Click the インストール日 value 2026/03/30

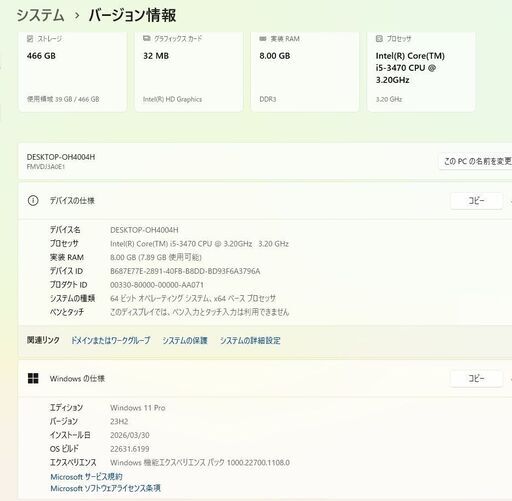[x=130, y=435]
